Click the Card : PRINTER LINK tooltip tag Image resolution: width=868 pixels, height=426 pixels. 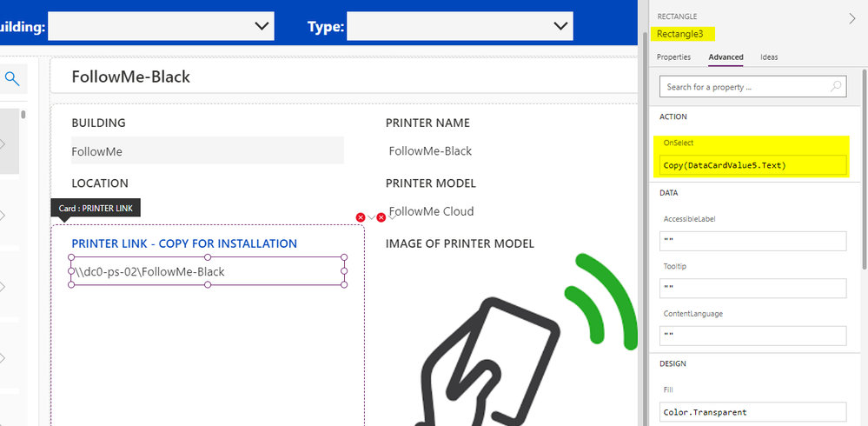pyautogui.click(x=96, y=209)
